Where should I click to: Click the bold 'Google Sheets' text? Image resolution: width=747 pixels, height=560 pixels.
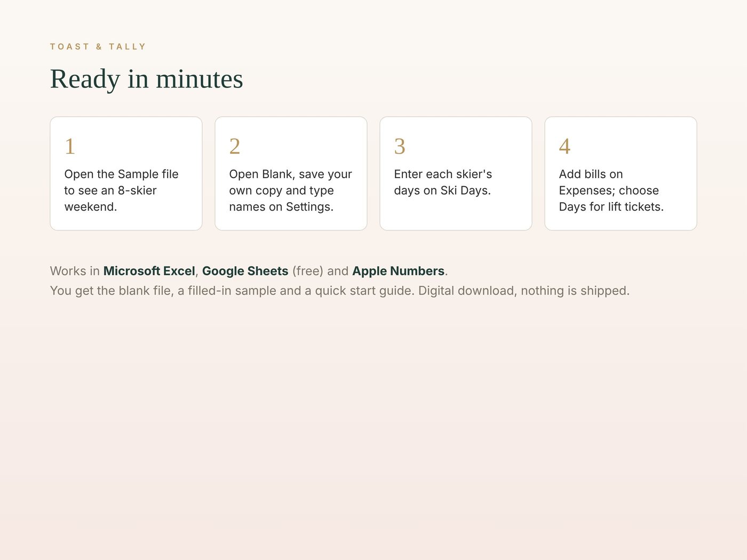(245, 271)
